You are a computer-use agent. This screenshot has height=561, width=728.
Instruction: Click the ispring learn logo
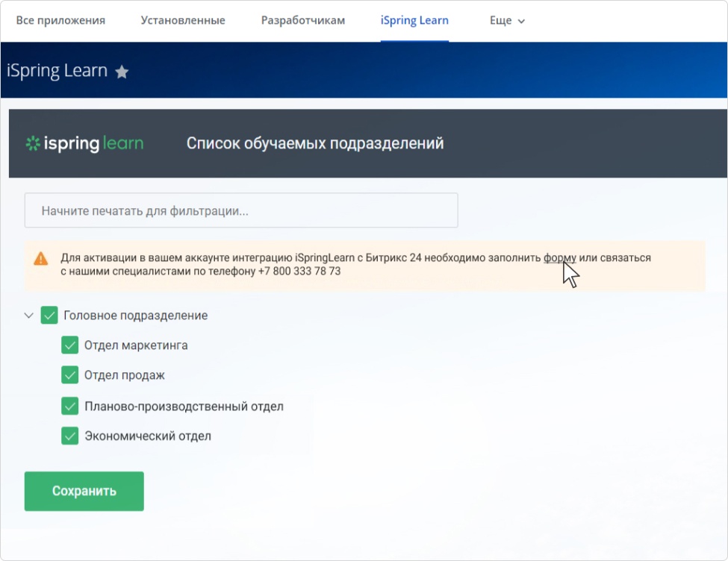84,143
